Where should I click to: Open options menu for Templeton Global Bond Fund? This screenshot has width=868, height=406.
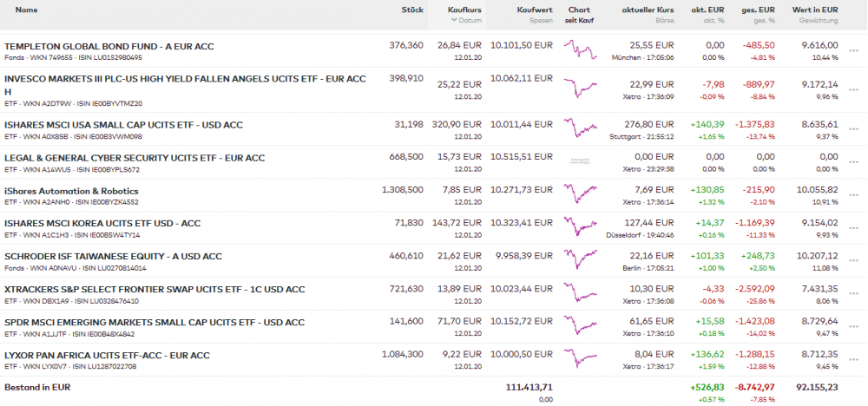point(854,50)
